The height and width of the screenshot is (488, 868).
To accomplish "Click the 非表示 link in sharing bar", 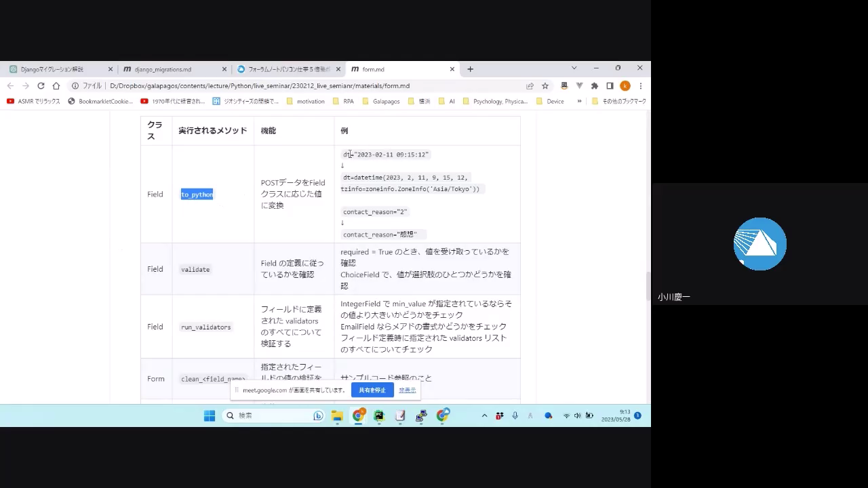I will tap(407, 390).
